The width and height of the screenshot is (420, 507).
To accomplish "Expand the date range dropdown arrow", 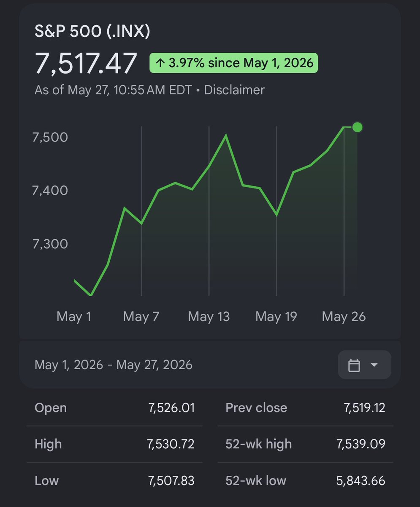I will [x=374, y=365].
